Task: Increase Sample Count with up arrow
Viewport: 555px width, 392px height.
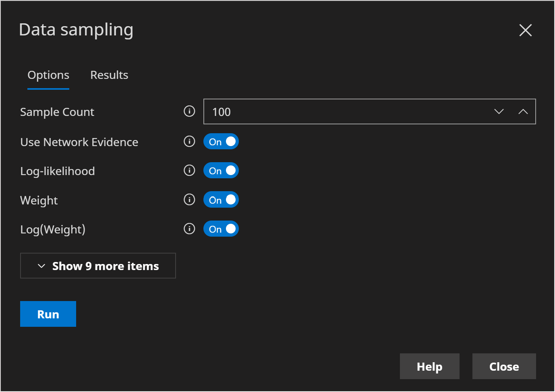Action: (x=523, y=111)
